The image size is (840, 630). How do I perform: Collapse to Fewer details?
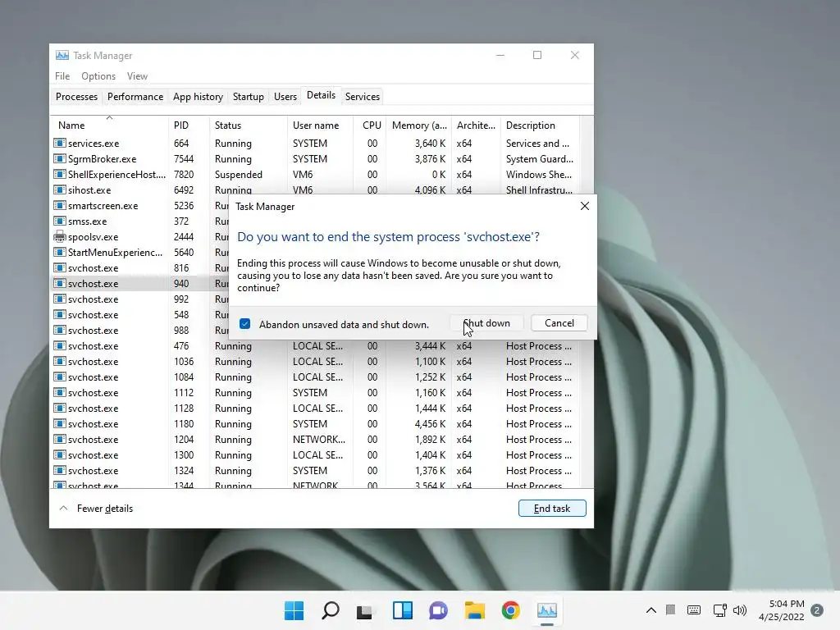click(x=96, y=509)
